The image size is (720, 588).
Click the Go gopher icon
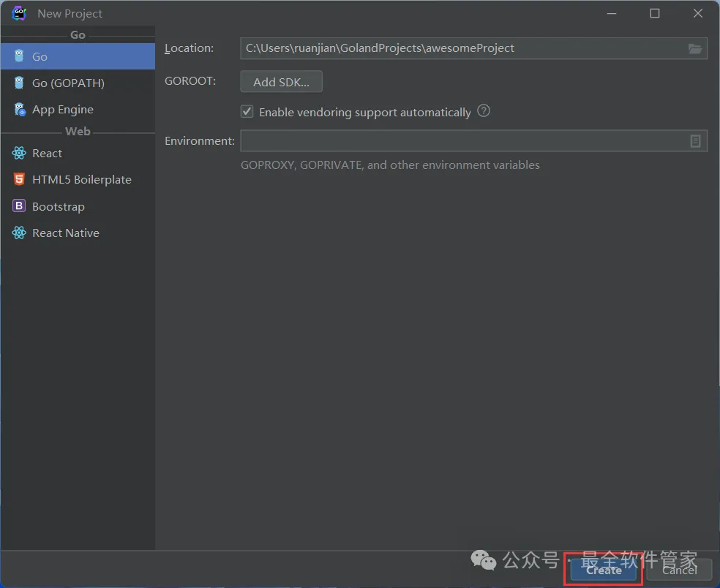(19, 56)
